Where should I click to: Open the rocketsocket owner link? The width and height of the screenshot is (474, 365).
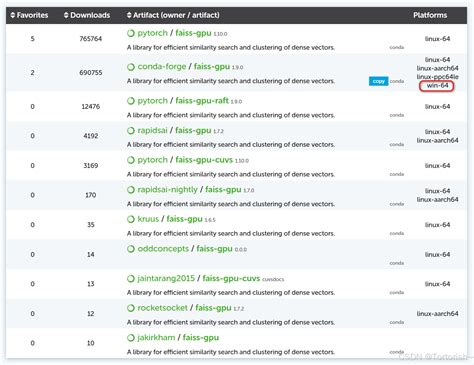[x=162, y=308]
